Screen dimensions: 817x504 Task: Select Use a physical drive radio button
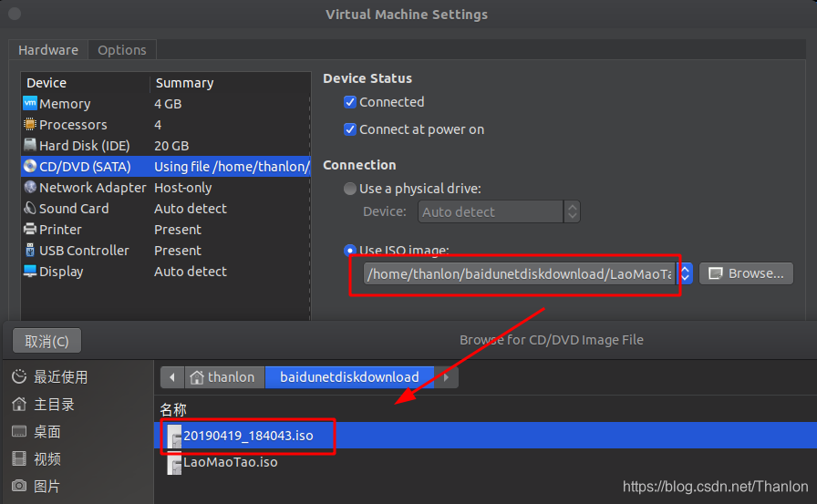click(350, 189)
